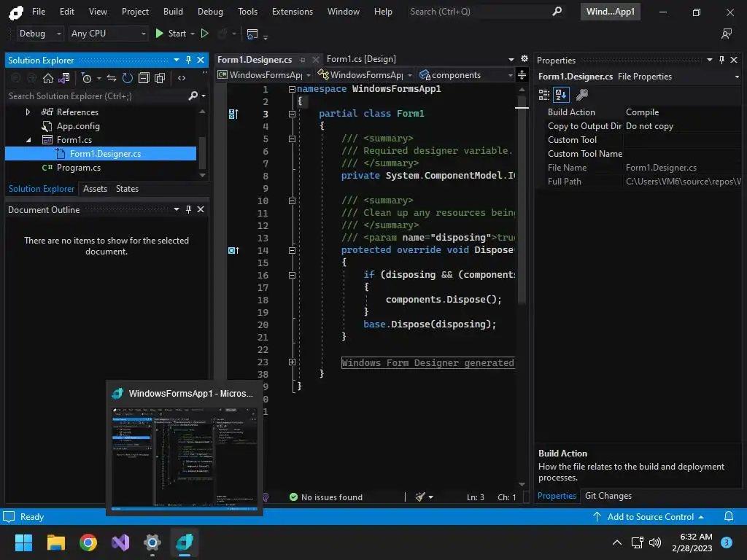Sort Properties alphabetically
This screenshot has width=747, height=560.
(561, 95)
